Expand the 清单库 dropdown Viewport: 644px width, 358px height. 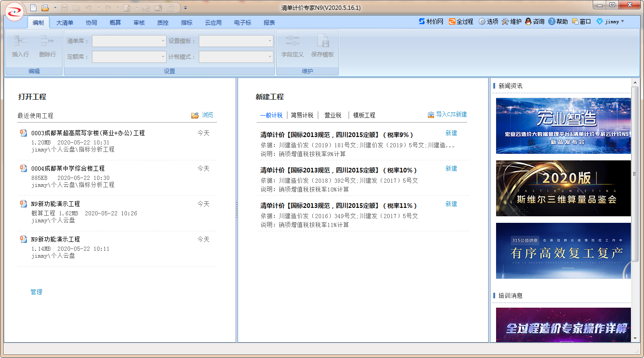tap(163, 41)
